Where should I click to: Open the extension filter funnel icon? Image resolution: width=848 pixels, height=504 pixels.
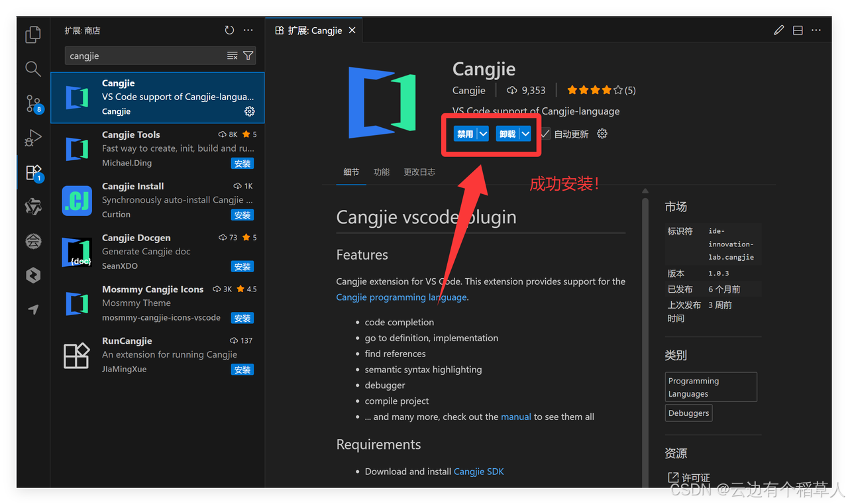pyautogui.click(x=248, y=56)
